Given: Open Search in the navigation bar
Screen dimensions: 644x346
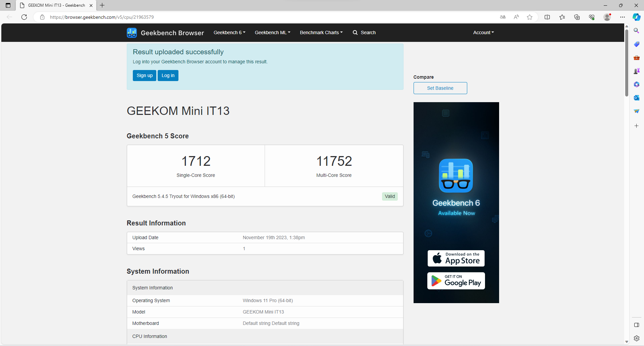Looking at the screenshot, I should (364, 32).
